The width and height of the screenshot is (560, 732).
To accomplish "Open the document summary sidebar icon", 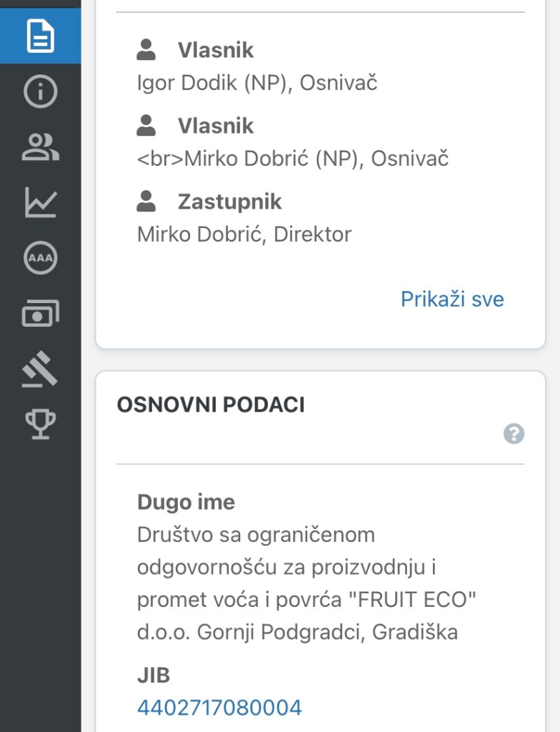I will (x=40, y=36).
